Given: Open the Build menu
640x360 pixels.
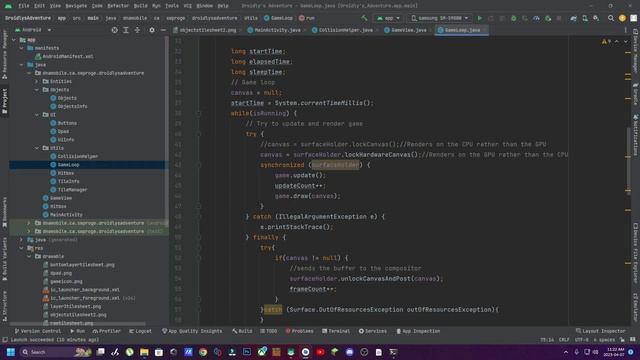Looking at the screenshot, I should [x=140, y=6].
